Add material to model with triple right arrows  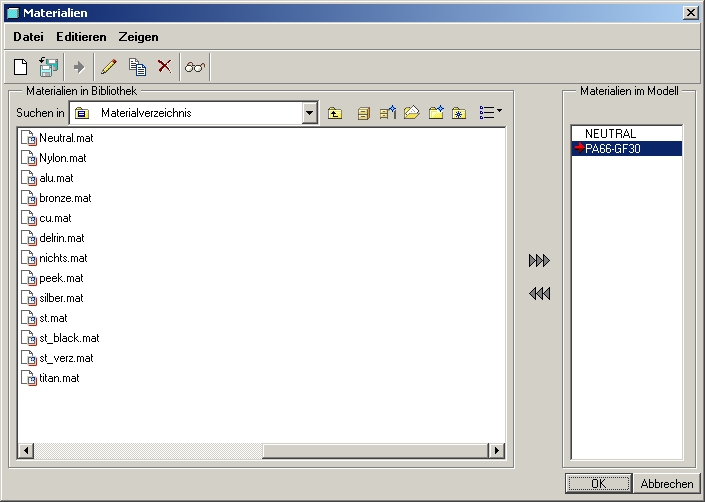click(539, 261)
